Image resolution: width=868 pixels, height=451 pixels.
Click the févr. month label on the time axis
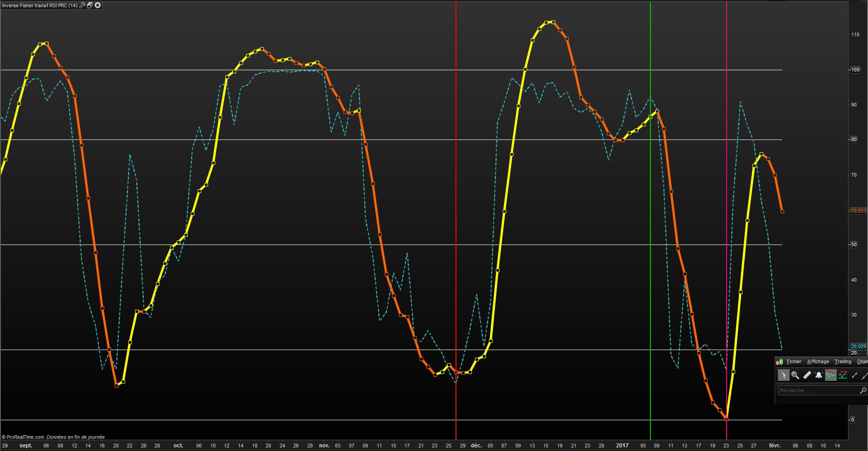(x=775, y=446)
